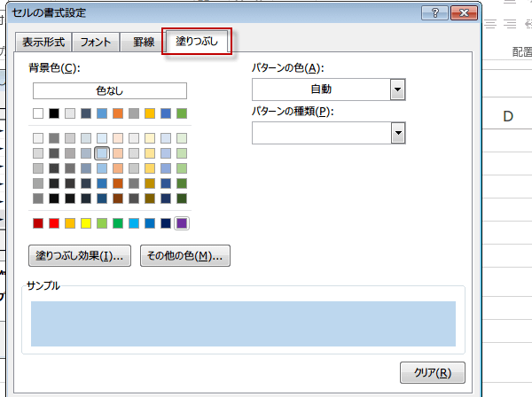The width and height of the screenshot is (532, 397).
Task: Select the 塗りつぶし tab
Action: click(x=197, y=42)
